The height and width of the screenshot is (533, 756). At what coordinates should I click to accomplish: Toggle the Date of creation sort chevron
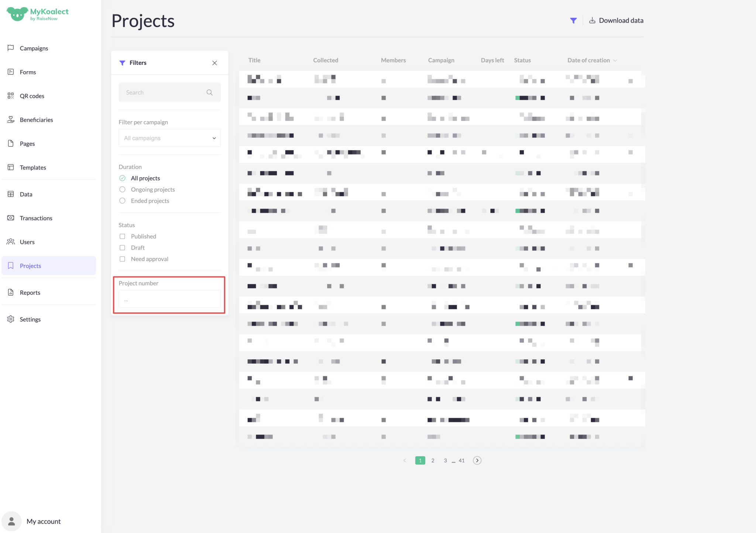(615, 60)
